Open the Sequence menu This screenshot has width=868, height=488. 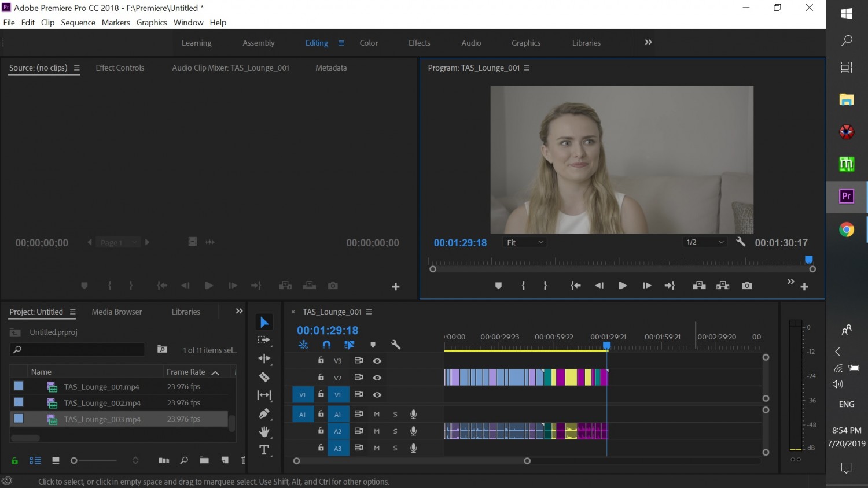pos(78,23)
